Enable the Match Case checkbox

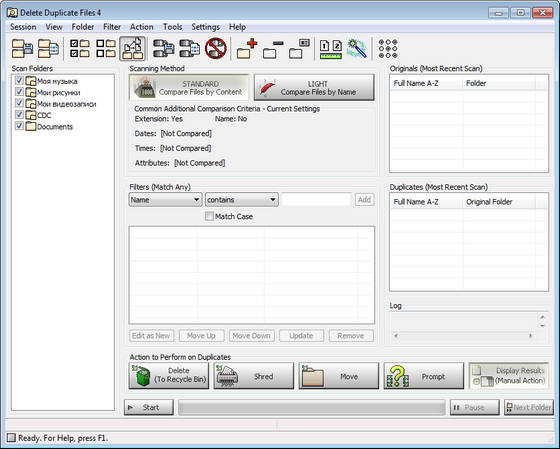(x=209, y=216)
